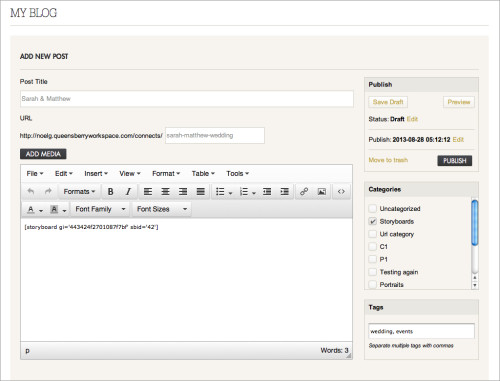This screenshot has height=381, width=500.
Task: Toggle bold formatting
Action: 110,192
